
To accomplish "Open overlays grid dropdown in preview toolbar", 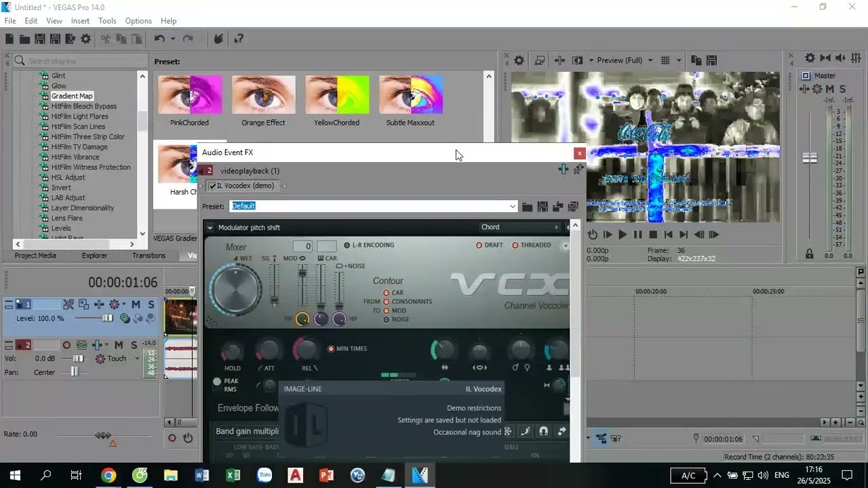I will point(679,60).
